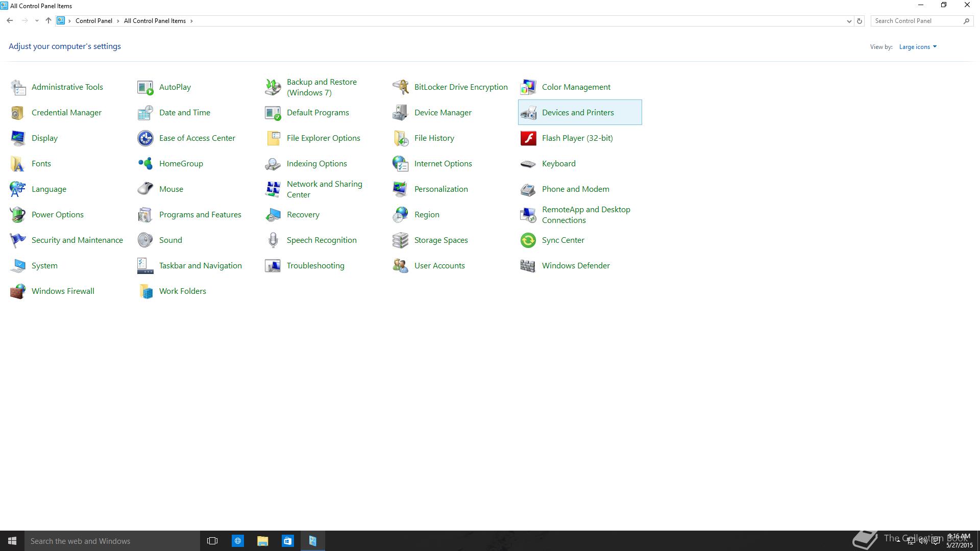This screenshot has width=980, height=551.
Task: Open the Programs and Features link
Action: (x=200, y=215)
